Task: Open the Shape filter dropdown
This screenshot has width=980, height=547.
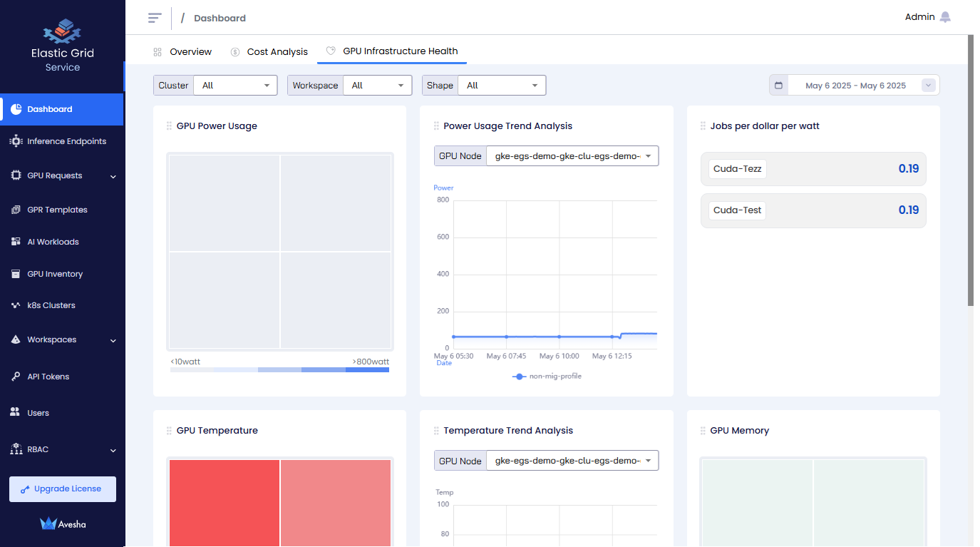Action: click(502, 86)
